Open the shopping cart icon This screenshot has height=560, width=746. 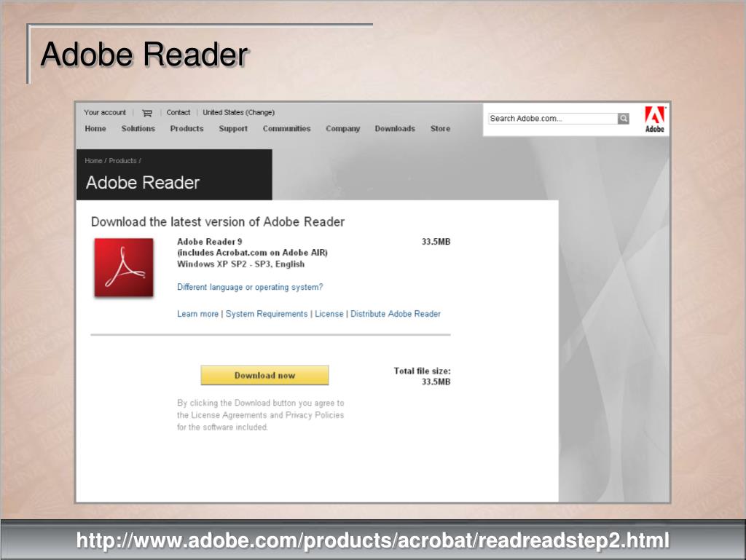click(147, 113)
